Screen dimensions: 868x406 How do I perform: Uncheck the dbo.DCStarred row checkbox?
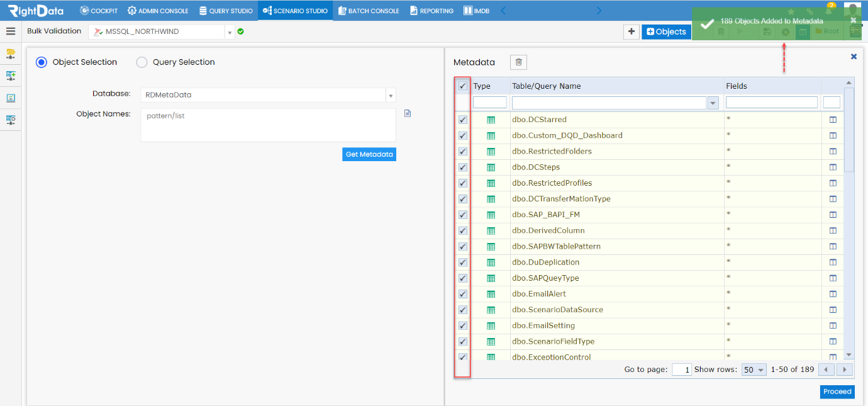(463, 120)
